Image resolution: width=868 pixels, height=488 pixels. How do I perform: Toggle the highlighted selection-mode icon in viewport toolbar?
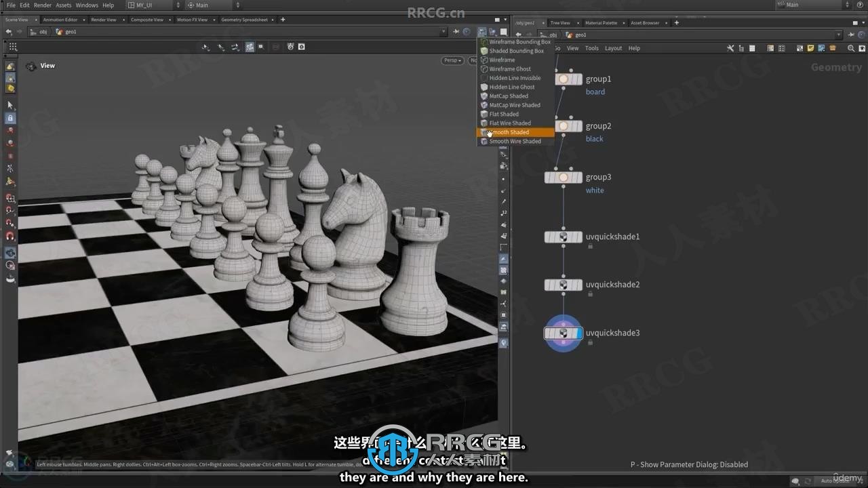pos(250,47)
